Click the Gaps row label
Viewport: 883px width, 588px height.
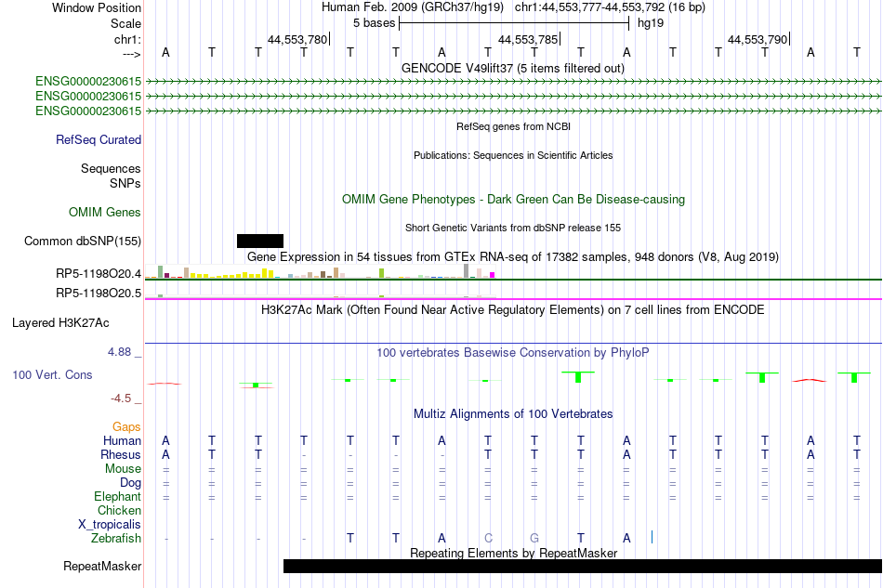tap(126, 427)
